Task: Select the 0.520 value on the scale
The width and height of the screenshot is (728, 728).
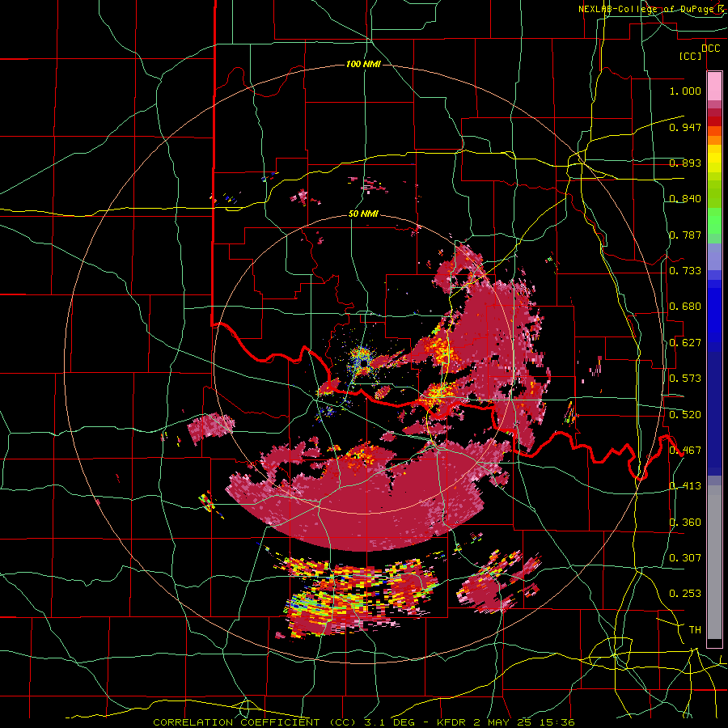Action: click(x=685, y=415)
